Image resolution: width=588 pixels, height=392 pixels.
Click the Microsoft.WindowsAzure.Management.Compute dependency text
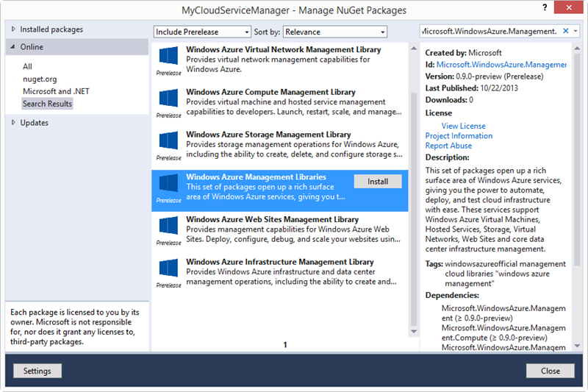[503, 332]
